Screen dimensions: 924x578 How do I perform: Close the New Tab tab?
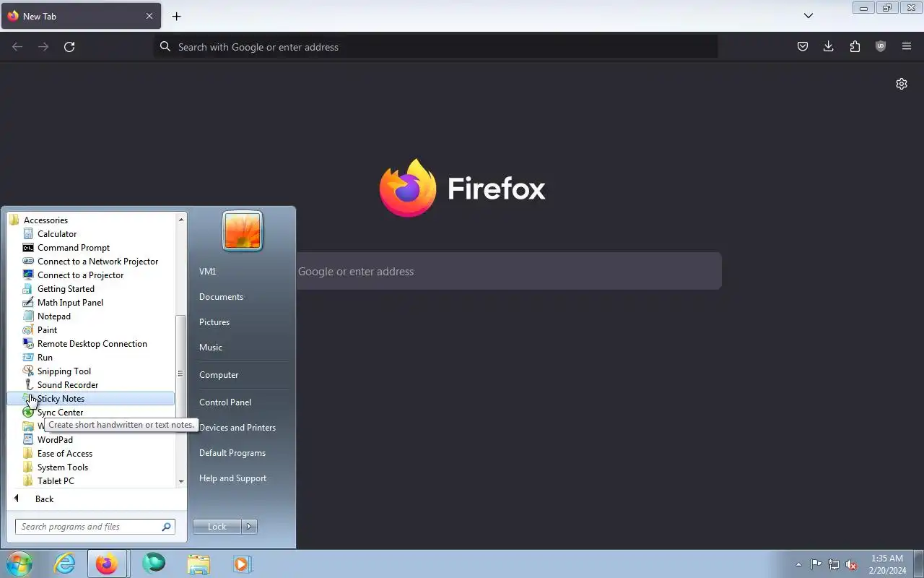click(149, 16)
